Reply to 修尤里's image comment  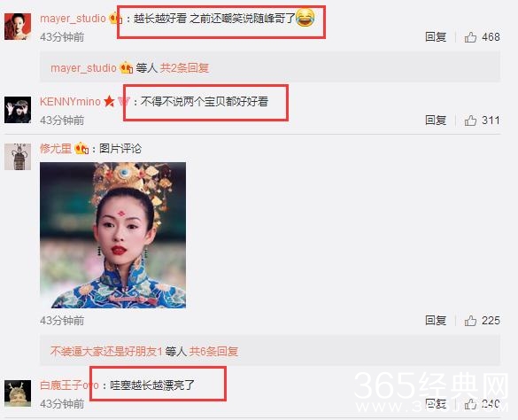click(436, 320)
